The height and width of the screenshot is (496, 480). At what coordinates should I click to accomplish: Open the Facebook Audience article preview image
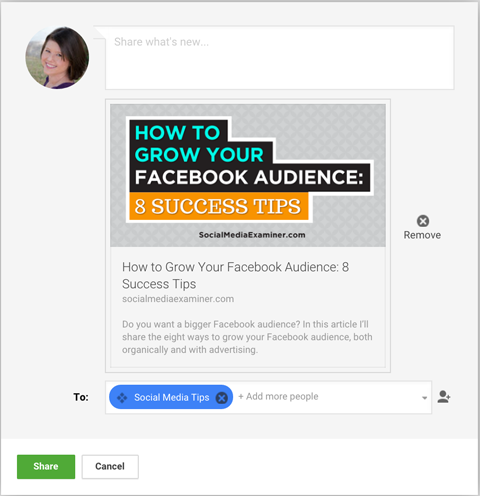click(248, 175)
